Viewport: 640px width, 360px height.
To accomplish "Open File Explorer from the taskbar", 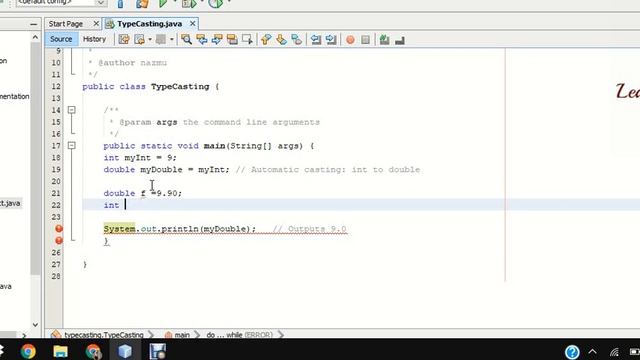I will [60, 351].
